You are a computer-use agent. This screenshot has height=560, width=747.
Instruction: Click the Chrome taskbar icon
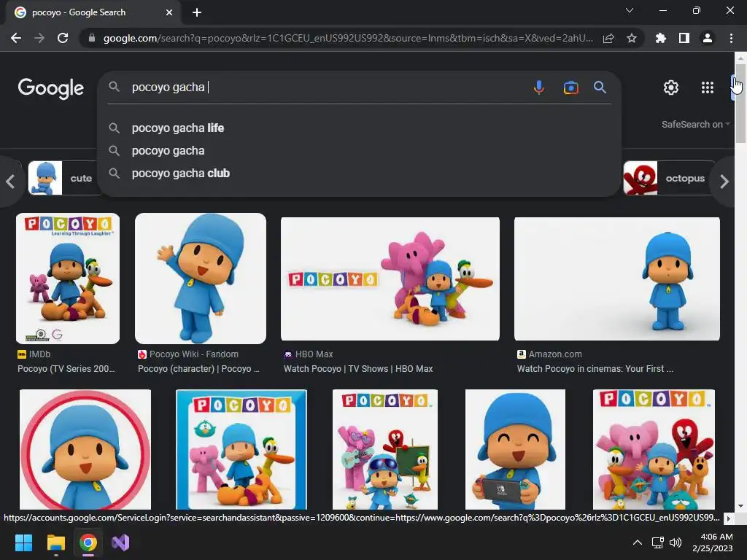click(x=88, y=542)
